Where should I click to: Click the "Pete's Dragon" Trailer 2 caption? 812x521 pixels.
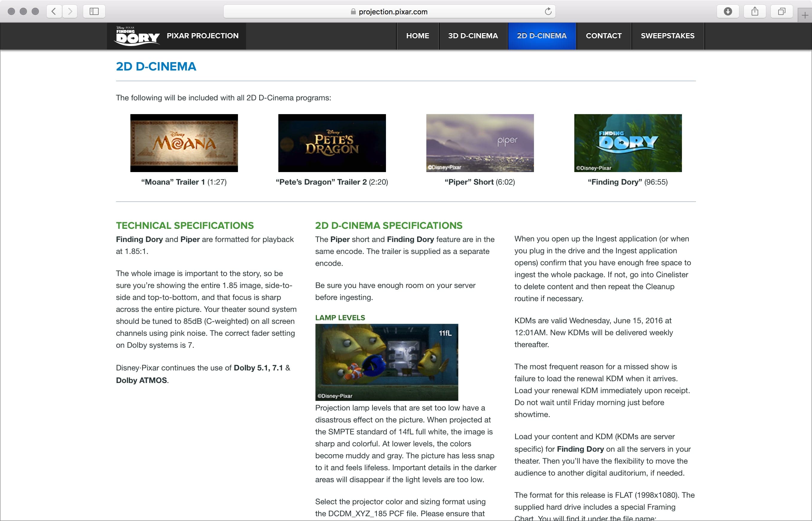332,182
